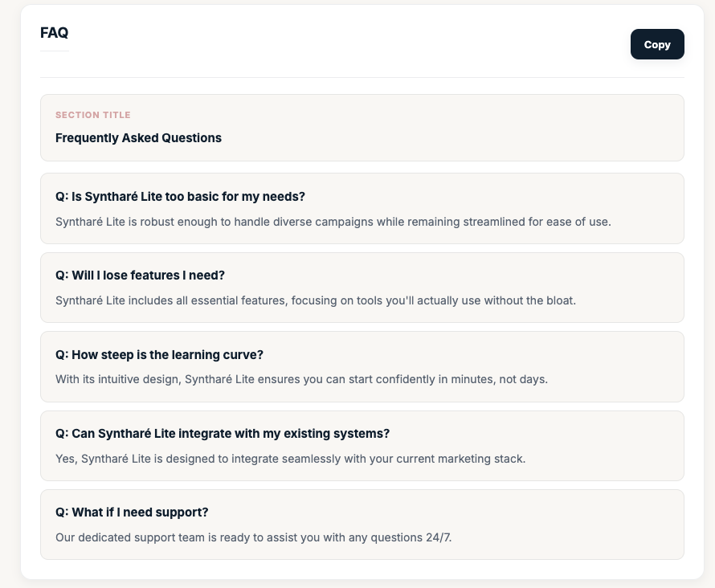This screenshot has width=715, height=588.
Task: Open the 'What if I need support?' entry
Action: click(132, 512)
